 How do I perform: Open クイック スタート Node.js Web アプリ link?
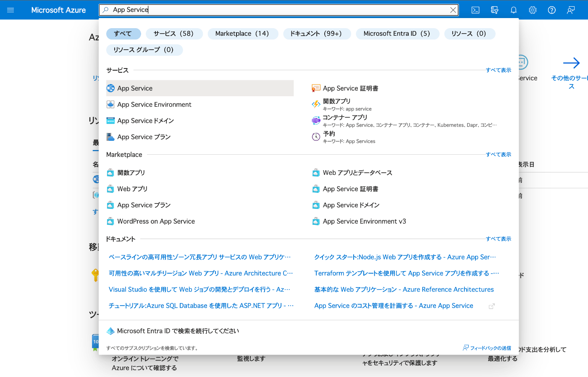coord(405,257)
